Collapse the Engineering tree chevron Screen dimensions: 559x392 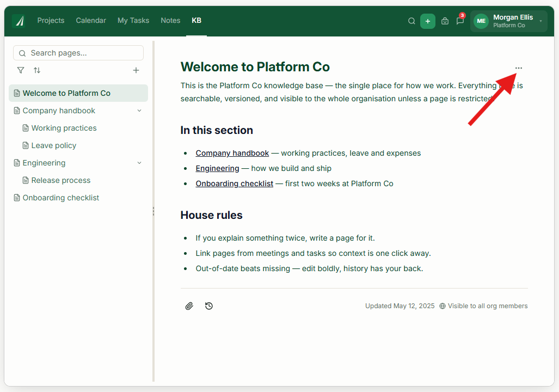pyautogui.click(x=139, y=163)
